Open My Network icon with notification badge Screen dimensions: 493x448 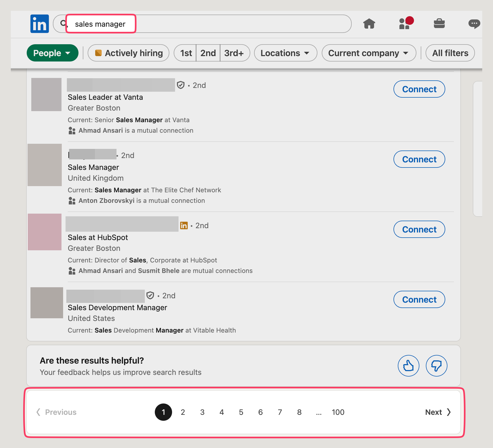point(406,23)
